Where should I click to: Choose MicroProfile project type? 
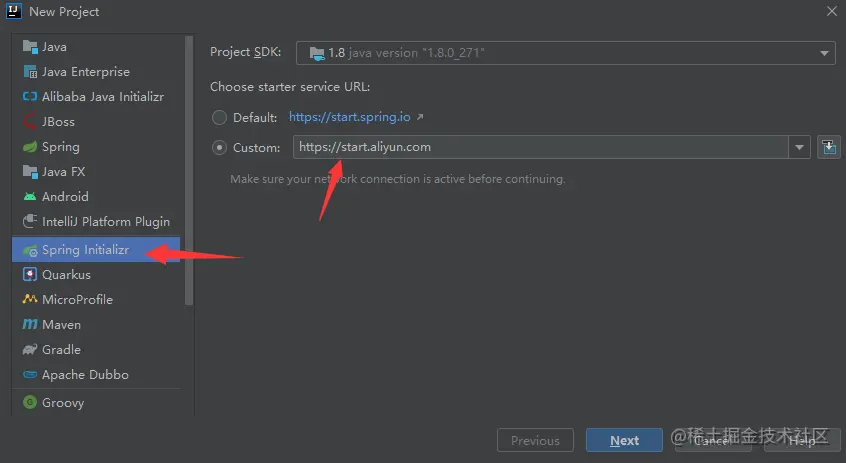[x=96, y=299]
